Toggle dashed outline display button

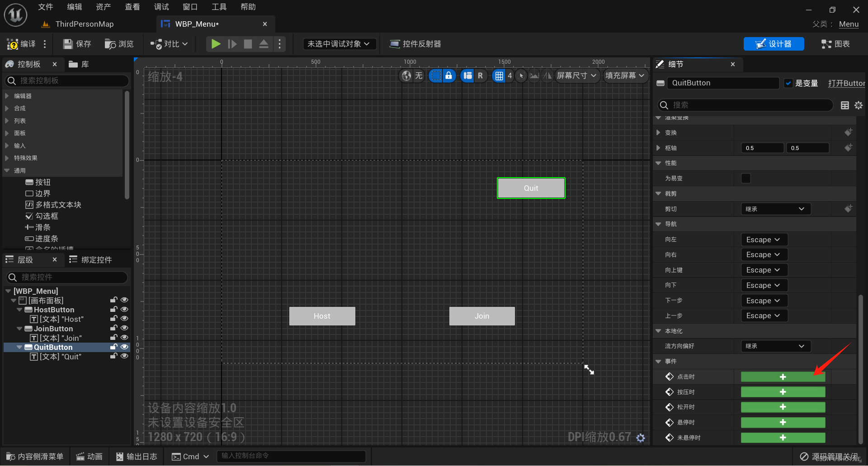pyautogui.click(x=435, y=75)
